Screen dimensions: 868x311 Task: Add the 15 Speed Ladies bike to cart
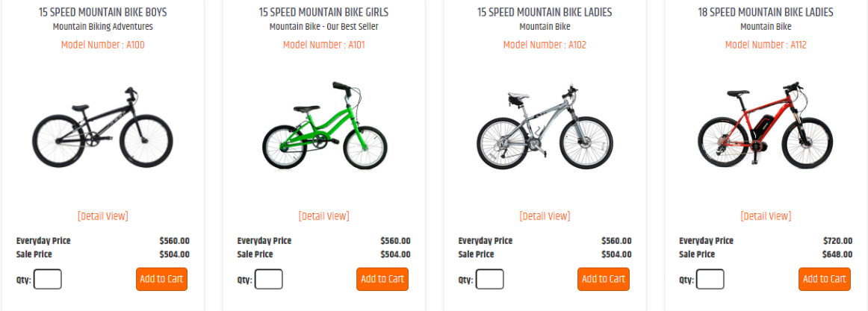click(x=604, y=279)
